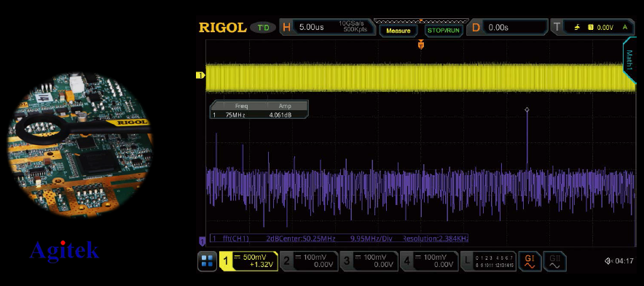Select the GII signal generator icon
The width and height of the screenshot is (644, 286).
pyautogui.click(x=554, y=261)
